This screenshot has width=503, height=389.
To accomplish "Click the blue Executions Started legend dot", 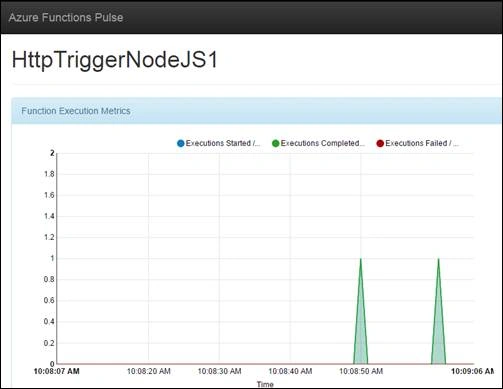I will [181, 144].
